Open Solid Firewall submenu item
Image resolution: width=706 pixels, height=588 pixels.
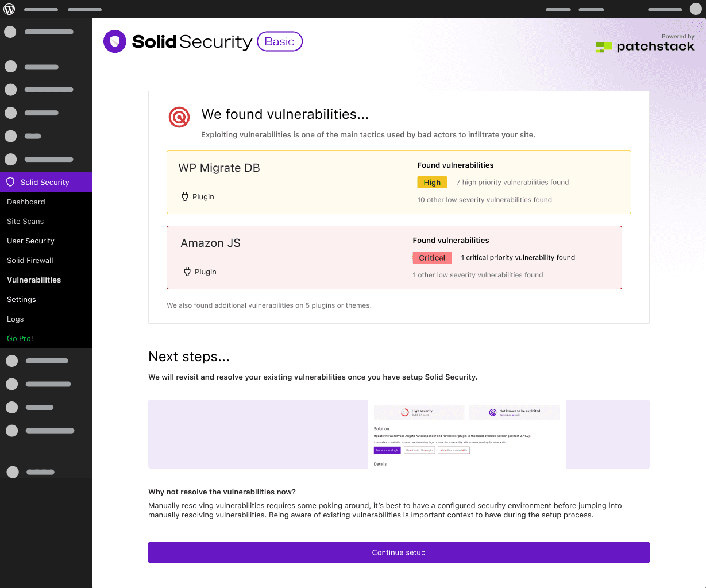coord(30,260)
